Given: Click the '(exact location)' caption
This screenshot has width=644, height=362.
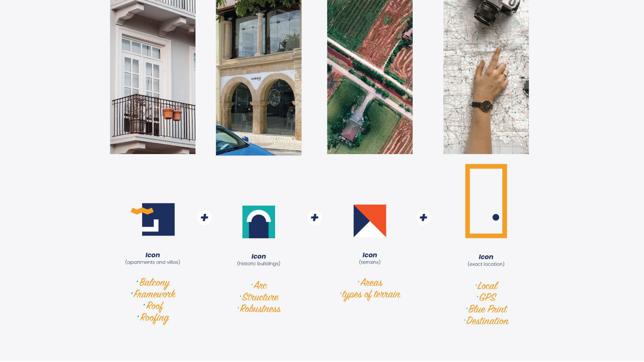Looking at the screenshot, I should pos(486,264).
